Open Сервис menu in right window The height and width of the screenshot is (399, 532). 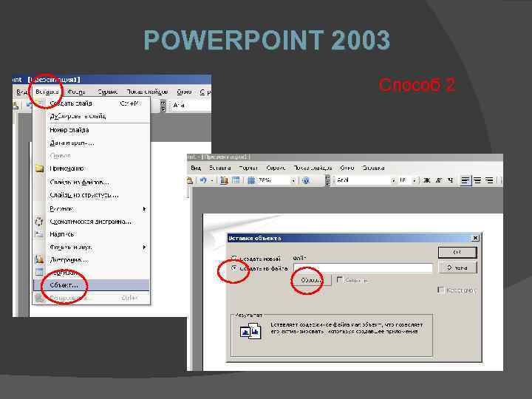(x=276, y=168)
